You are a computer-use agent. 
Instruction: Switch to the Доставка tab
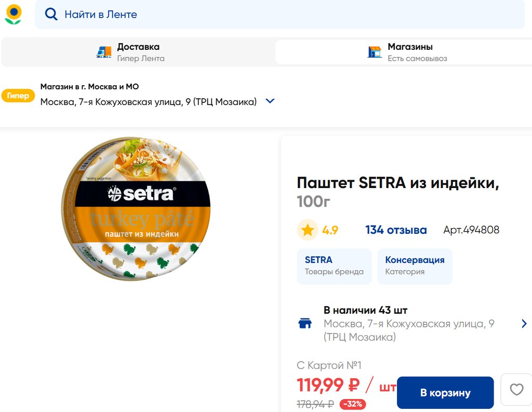(x=138, y=52)
